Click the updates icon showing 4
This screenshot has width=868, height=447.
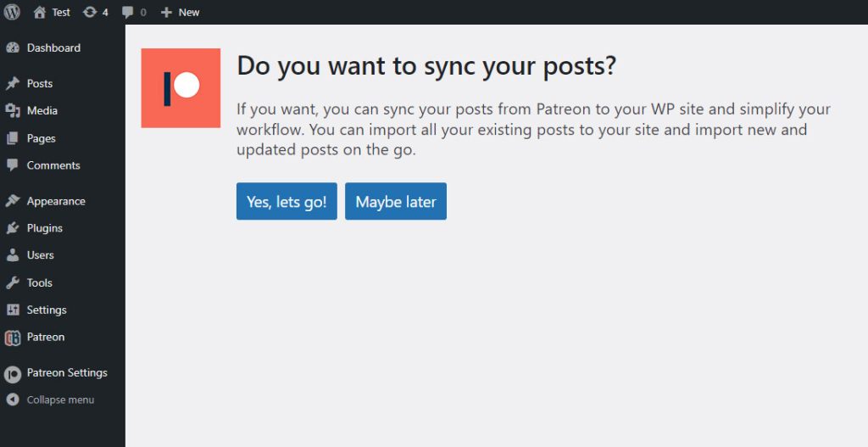pyautogui.click(x=90, y=12)
